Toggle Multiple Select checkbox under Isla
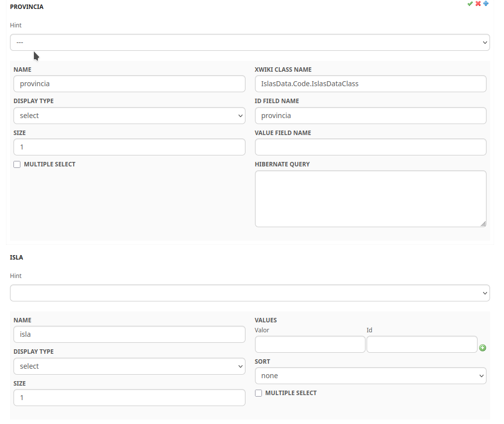The width and height of the screenshot is (504, 424). coord(258,393)
